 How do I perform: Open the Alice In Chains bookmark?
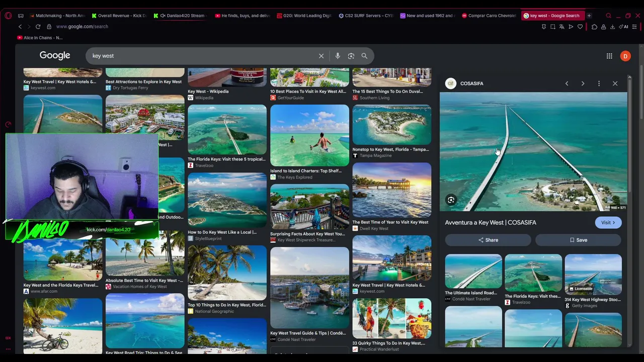(x=40, y=38)
